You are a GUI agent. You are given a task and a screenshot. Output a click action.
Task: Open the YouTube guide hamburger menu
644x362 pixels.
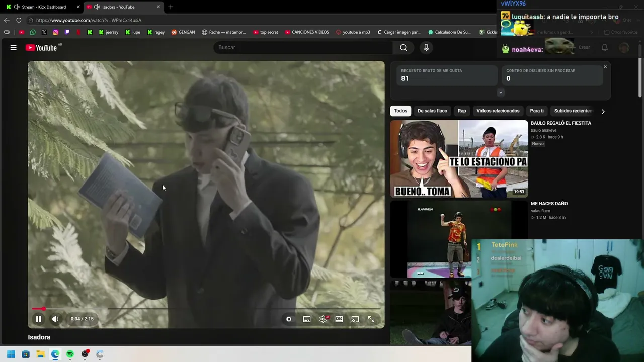(14, 48)
